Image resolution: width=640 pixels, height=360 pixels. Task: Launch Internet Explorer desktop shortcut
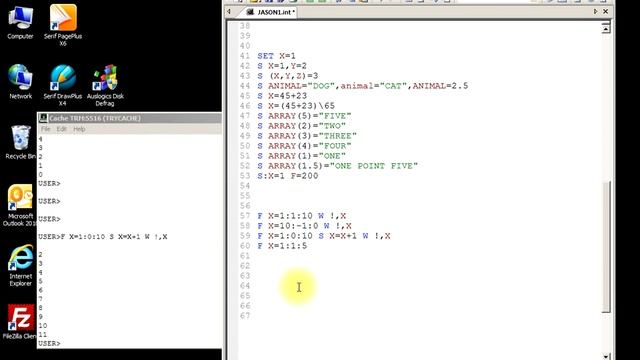tap(20, 265)
